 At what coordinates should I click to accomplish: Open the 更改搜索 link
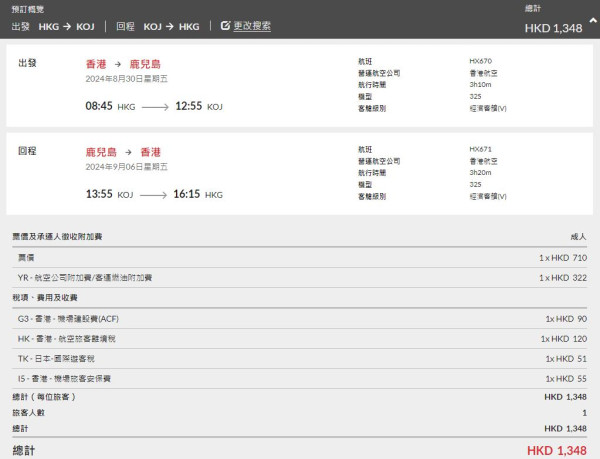252,26
